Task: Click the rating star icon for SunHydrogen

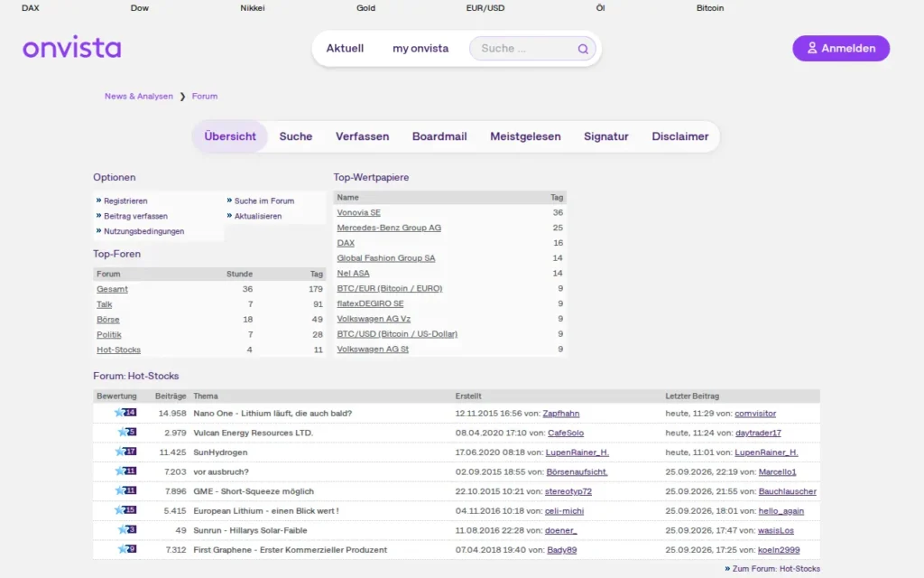Action: (x=125, y=452)
